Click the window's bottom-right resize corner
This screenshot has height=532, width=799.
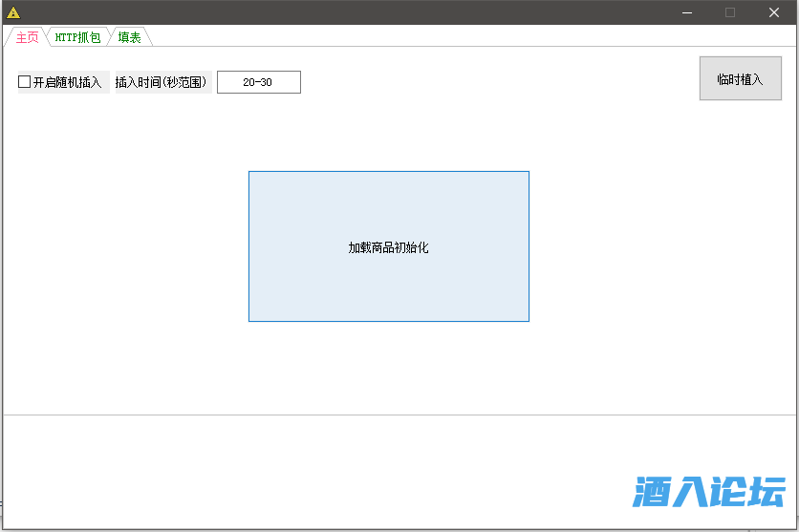795,527
